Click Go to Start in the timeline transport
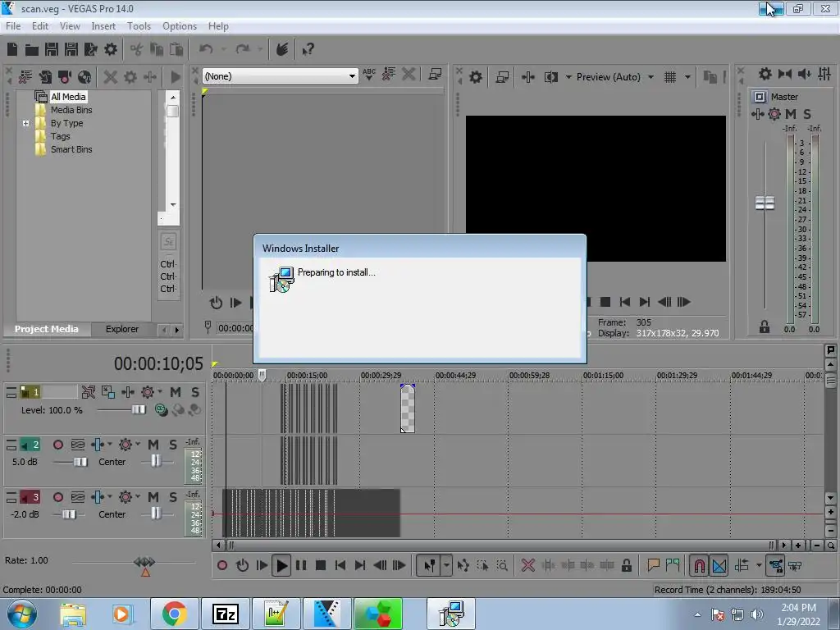 tap(340, 565)
